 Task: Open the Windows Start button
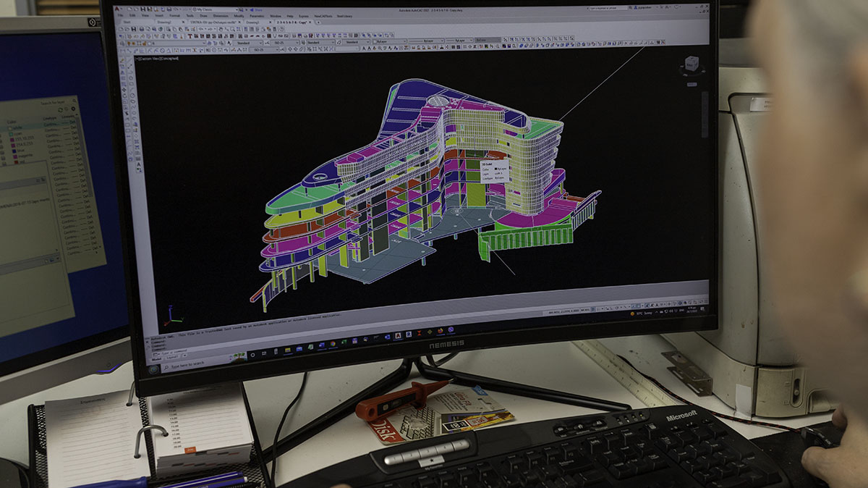click(x=153, y=369)
